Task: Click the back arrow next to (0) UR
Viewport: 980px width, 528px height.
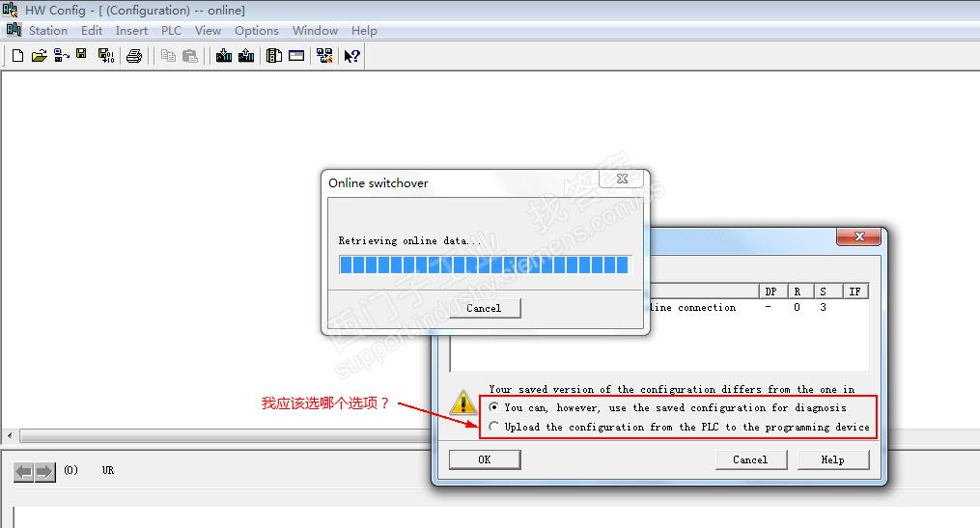Action: click(x=24, y=472)
